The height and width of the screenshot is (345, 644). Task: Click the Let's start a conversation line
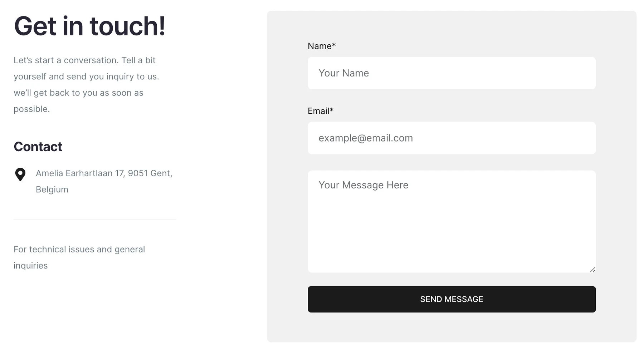coord(84,60)
